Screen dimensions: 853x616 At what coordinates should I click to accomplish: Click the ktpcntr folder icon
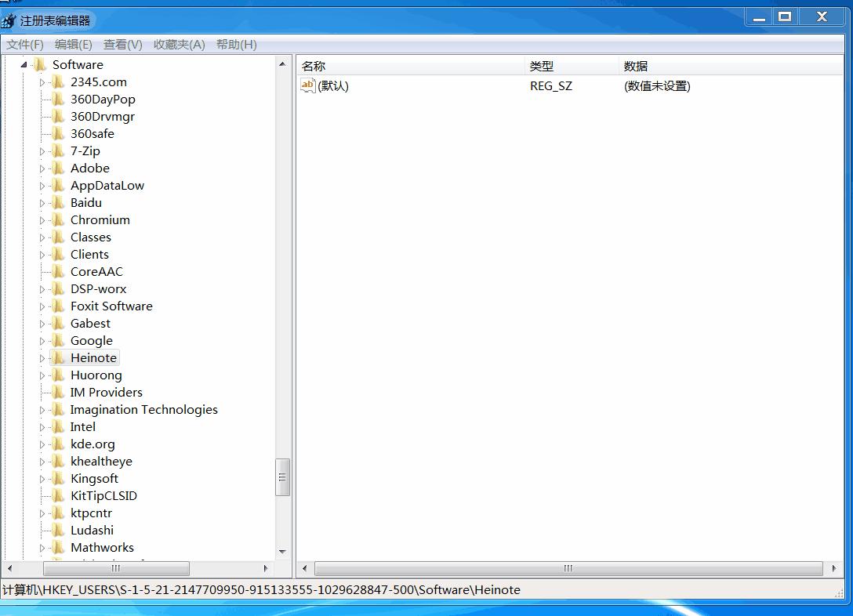pyautogui.click(x=58, y=513)
